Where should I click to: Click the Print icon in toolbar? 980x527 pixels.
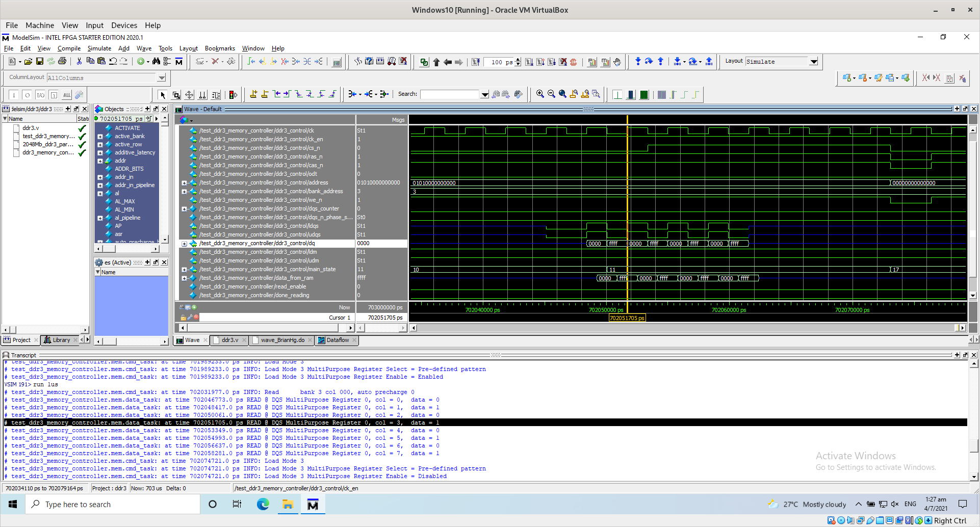(62, 62)
